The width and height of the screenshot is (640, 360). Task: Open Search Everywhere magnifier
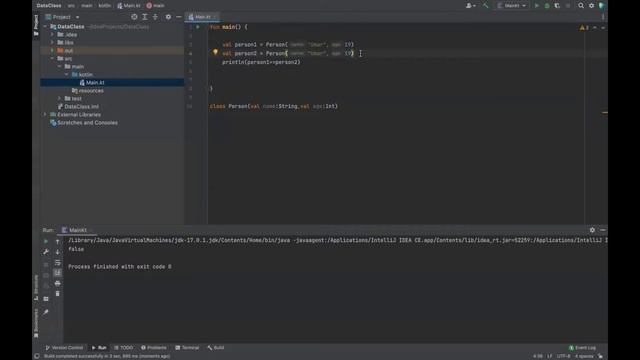coord(581,6)
